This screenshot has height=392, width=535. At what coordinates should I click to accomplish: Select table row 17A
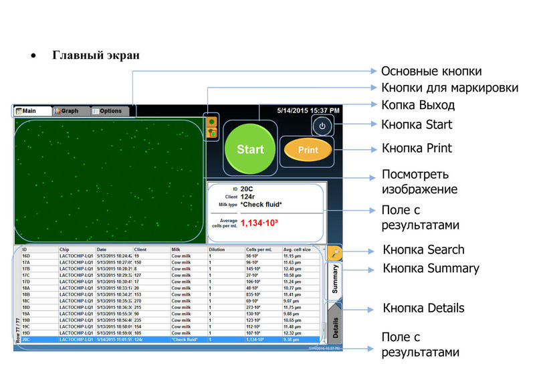[x=134, y=262]
